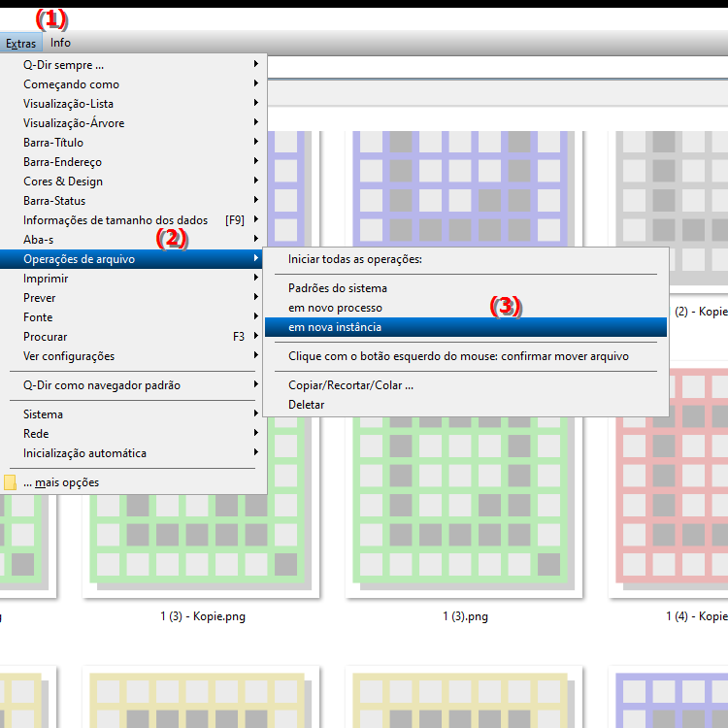The width and height of the screenshot is (728, 728).
Task: Open 'Informações de tamanho dos dados' item
Action: 116,220
